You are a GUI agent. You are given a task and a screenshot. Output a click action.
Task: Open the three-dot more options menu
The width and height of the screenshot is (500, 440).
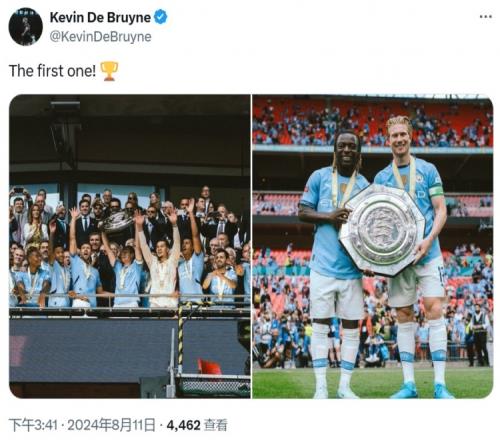pos(486,17)
